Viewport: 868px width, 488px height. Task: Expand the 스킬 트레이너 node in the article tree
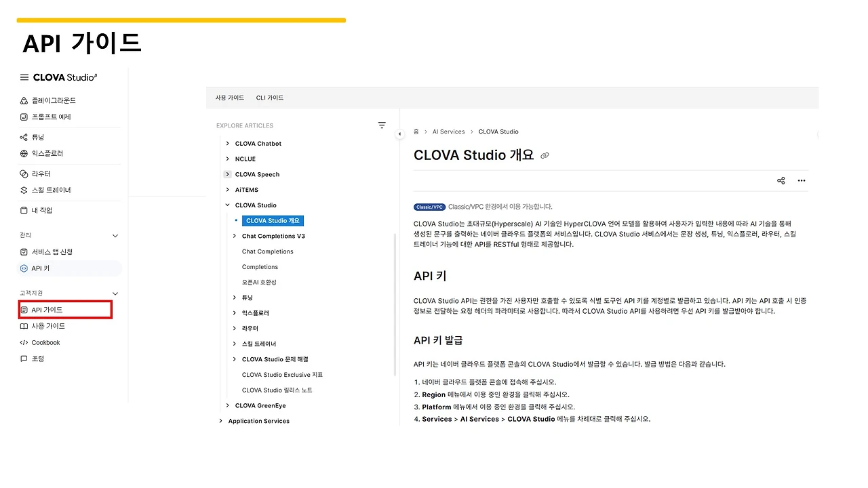[235, 344]
